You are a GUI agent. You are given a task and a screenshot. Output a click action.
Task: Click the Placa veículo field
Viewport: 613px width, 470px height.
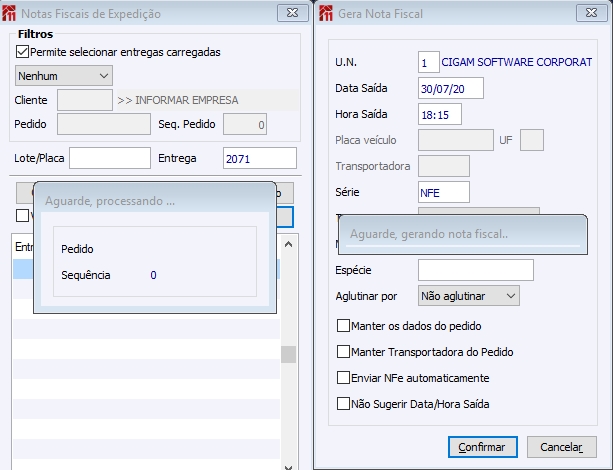pyautogui.click(x=456, y=140)
